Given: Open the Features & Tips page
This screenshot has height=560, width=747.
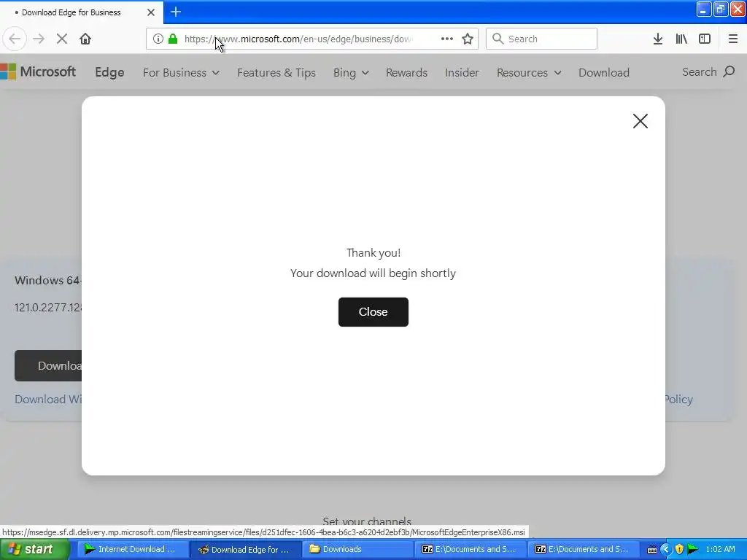Looking at the screenshot, I should coord(276,72).
